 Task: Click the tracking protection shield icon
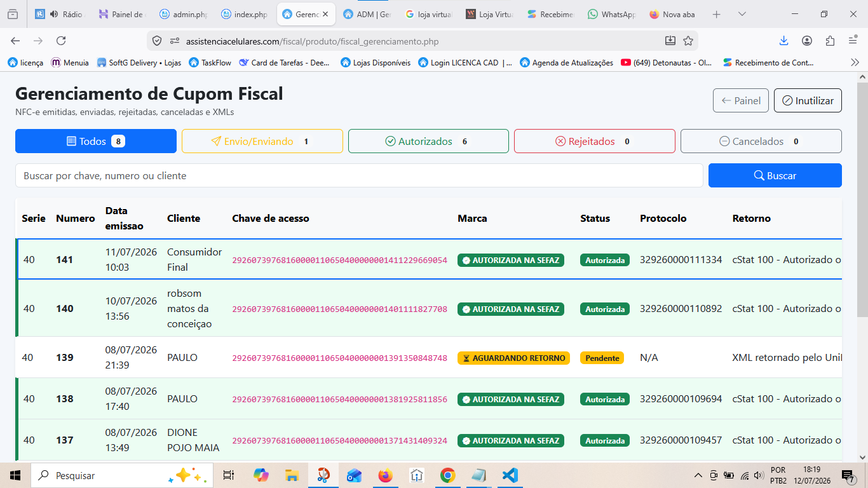click(157, 41)
